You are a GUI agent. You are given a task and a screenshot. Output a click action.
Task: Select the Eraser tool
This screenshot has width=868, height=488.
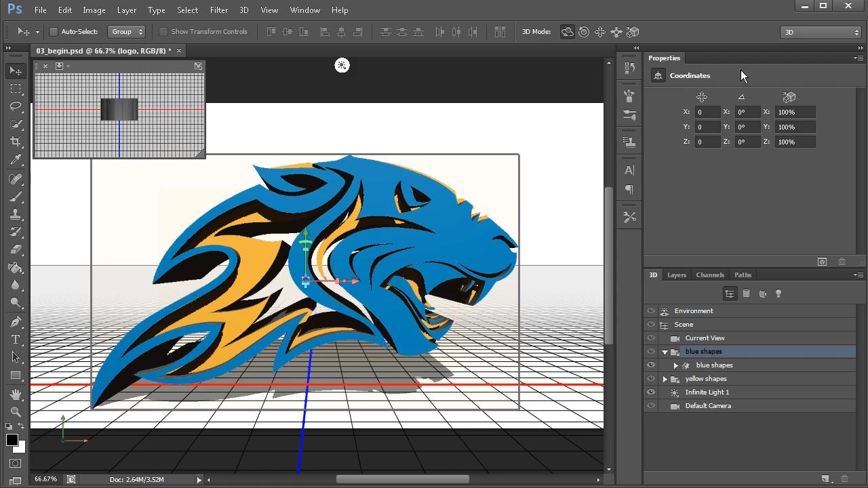[16, 249]
